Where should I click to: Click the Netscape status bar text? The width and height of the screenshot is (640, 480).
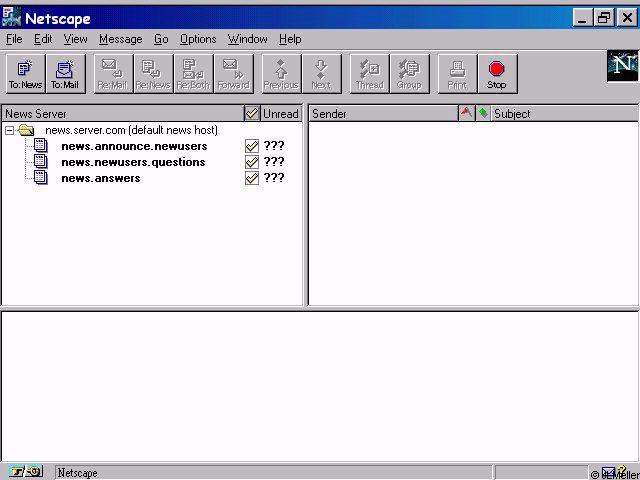[78, 473]
